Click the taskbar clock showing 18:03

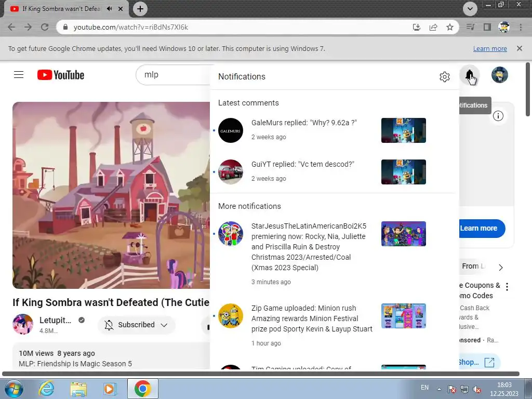pos(504,389)
